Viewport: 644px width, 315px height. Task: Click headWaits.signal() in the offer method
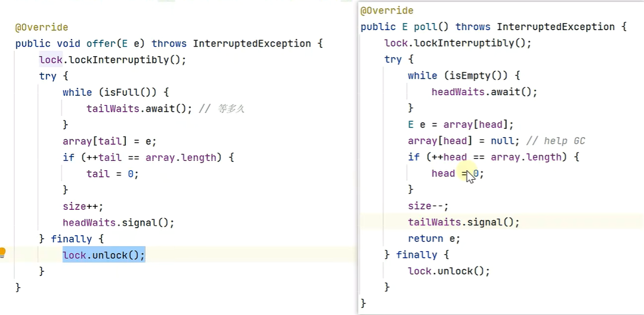[118, 223]
